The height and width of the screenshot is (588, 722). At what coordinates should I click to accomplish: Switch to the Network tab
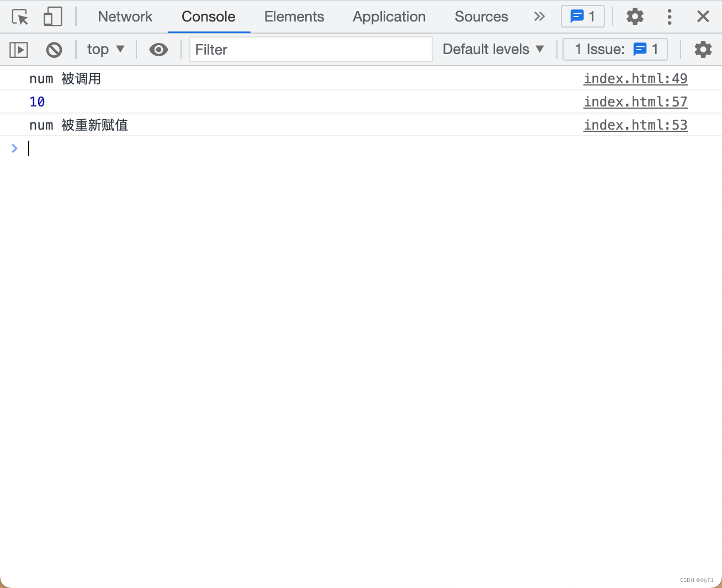pyautogui.click(x=125, y=17)
